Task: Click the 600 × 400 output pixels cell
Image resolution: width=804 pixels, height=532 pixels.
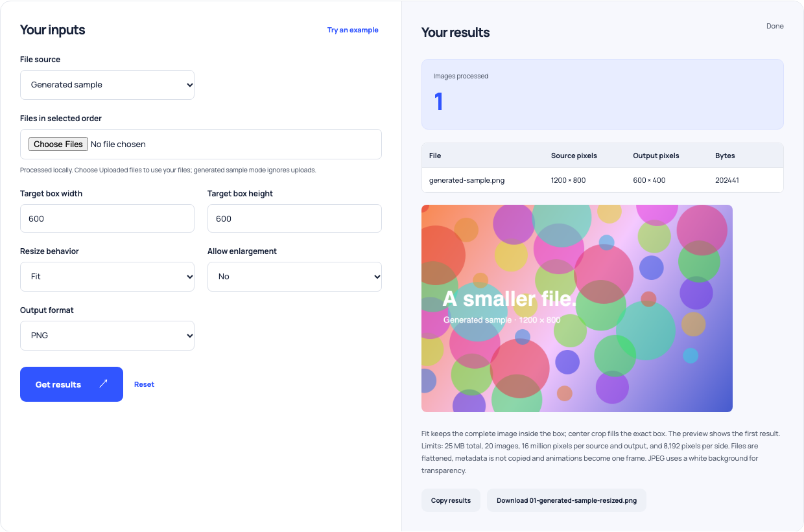Action: coord(649,180)
